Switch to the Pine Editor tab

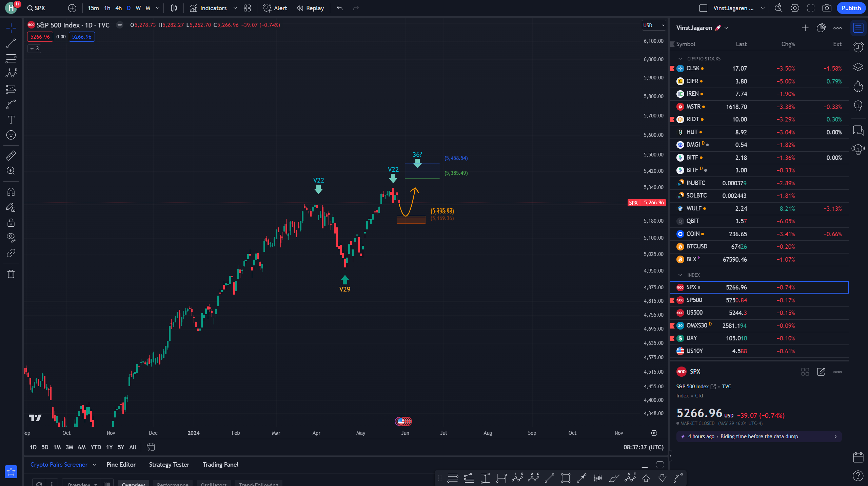pos(121,465)
